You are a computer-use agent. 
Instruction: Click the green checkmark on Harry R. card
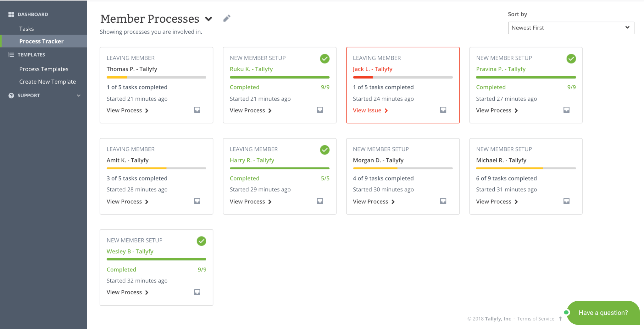pos(325,150)
